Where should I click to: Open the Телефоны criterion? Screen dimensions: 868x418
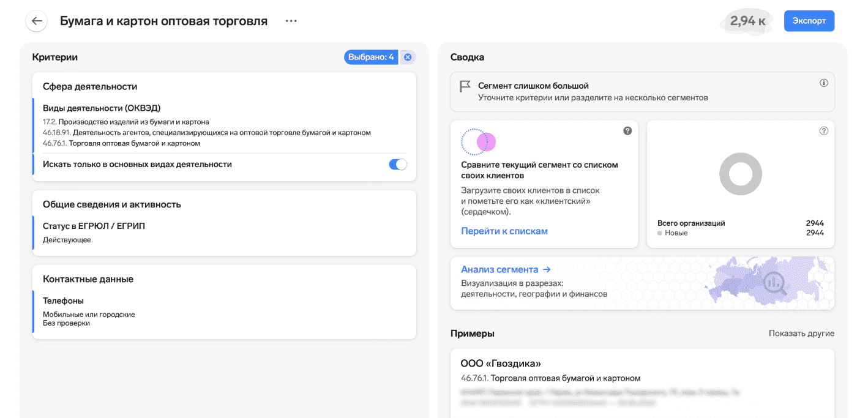63,300
